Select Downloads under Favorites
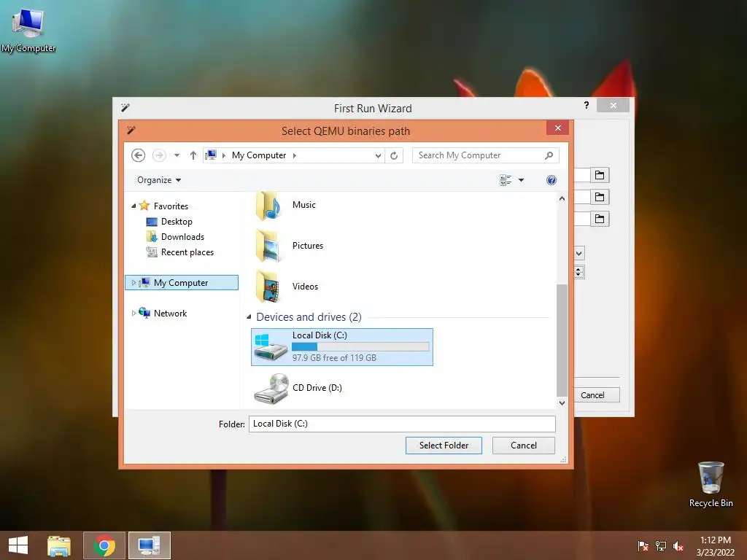747x560 pixels. pyautogui.click(x=182, y=237)
